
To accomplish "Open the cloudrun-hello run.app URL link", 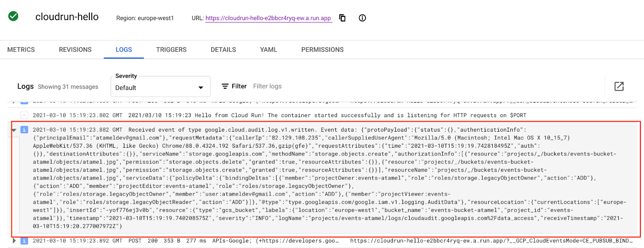I will click(x=268, y=18).
